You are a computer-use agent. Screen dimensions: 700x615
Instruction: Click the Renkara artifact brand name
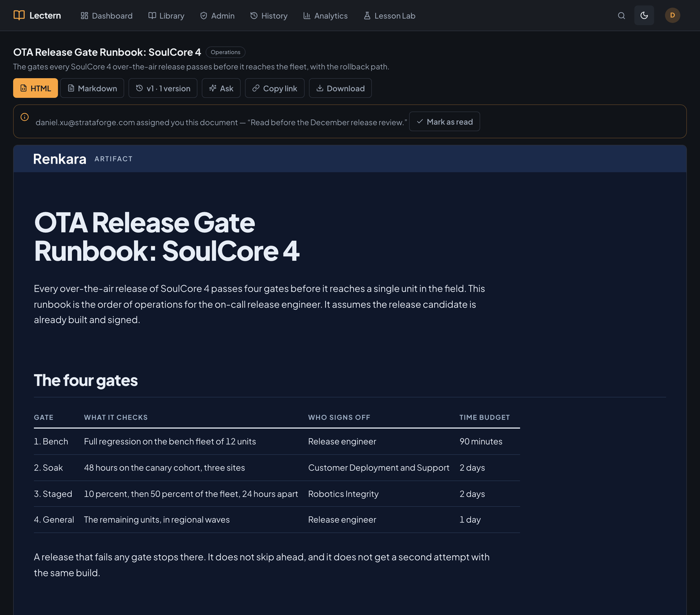point(60,159)
